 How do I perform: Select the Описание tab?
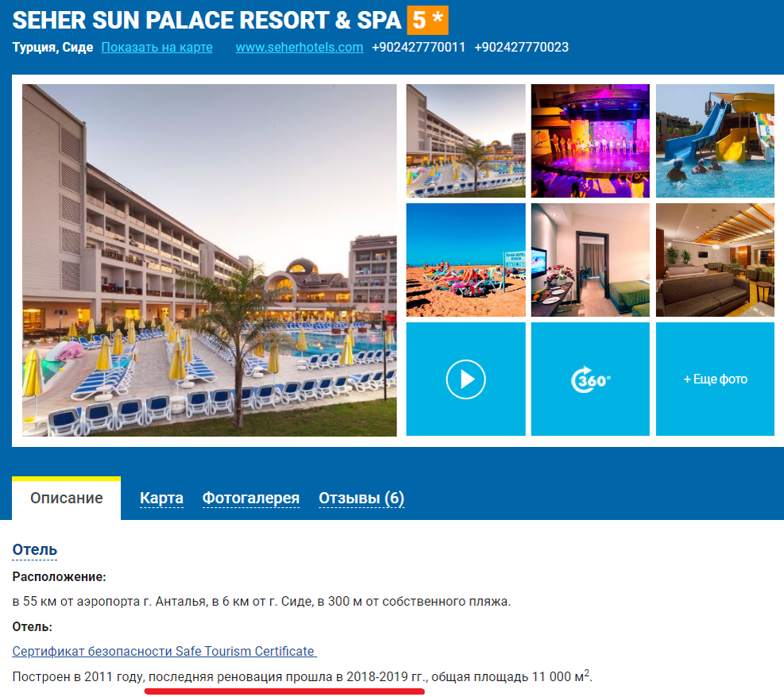[x=67, y=499]
